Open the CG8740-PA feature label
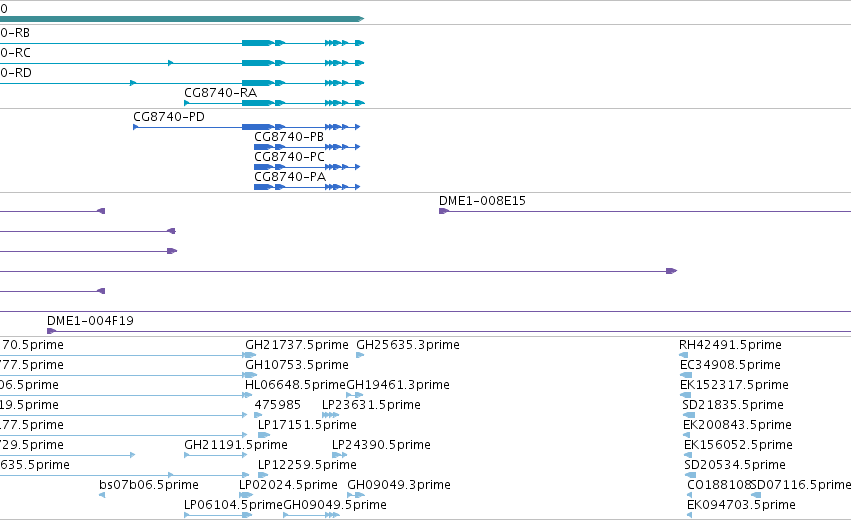Viewport: 851px width, 520px height. [290, 177]
